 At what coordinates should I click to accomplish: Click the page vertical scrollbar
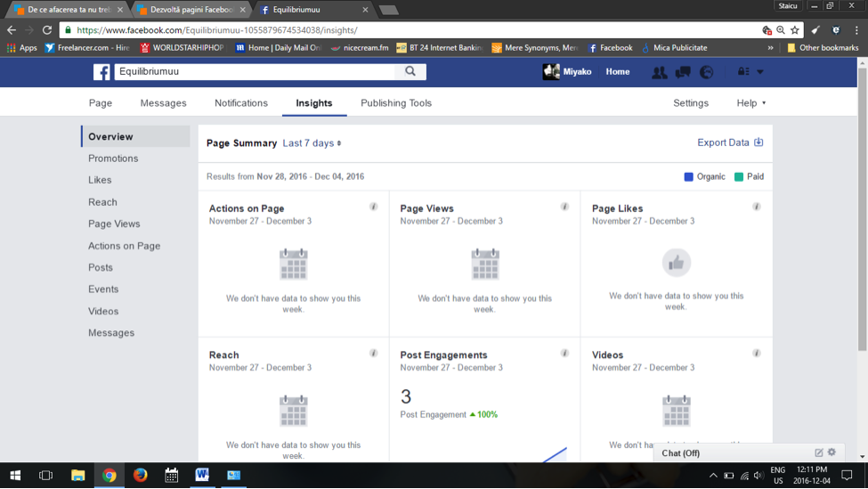862,209
